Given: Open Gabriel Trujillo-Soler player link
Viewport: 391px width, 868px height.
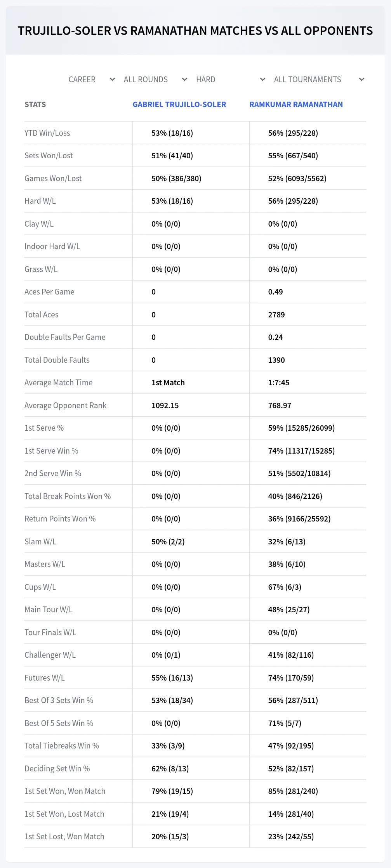Looking at the screenshot, I should (x=179, y=104).
